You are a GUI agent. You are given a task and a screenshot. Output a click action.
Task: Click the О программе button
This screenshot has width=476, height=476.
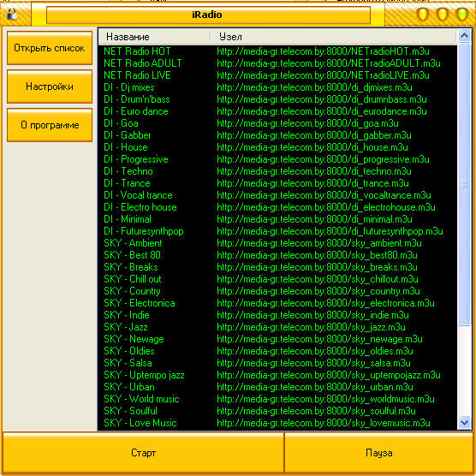[50, 125]
